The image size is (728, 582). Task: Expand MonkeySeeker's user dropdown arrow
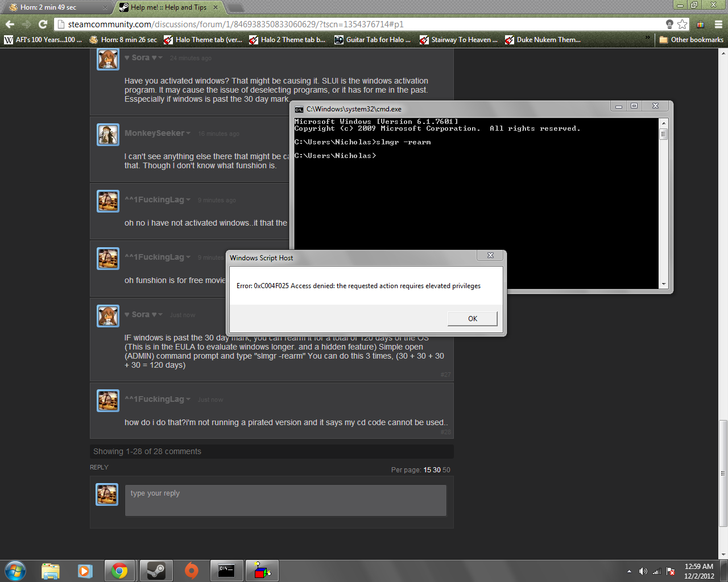point(188,134)
